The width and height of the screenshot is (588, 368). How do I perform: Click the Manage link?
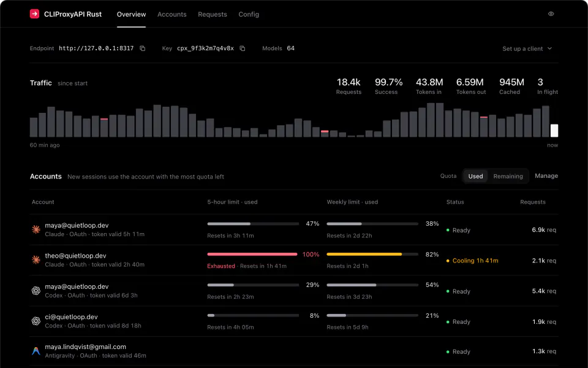pyautogui.click(x=546, y=176)
